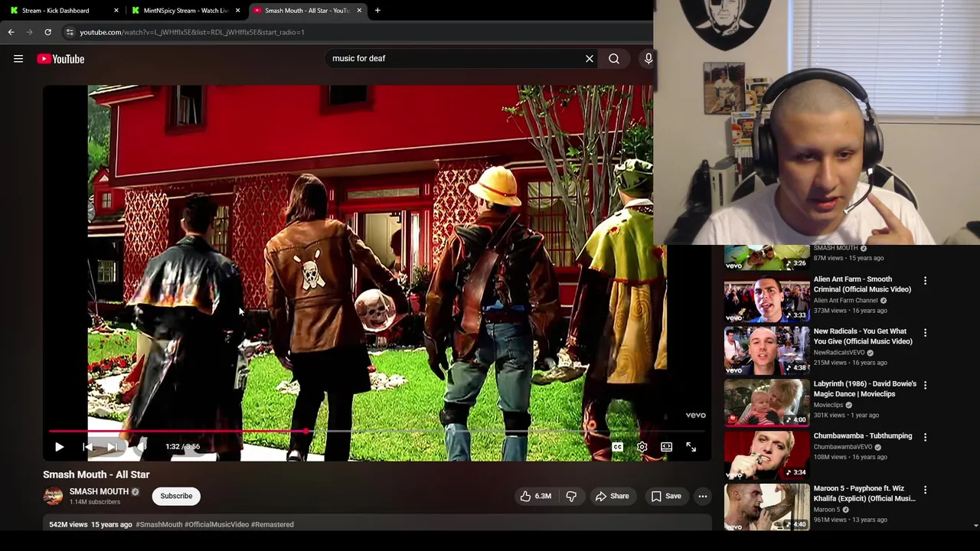Close the MintNSpicy Stream tab
The width and height of the screenshot is (980, 551).
tap(238, 11)
